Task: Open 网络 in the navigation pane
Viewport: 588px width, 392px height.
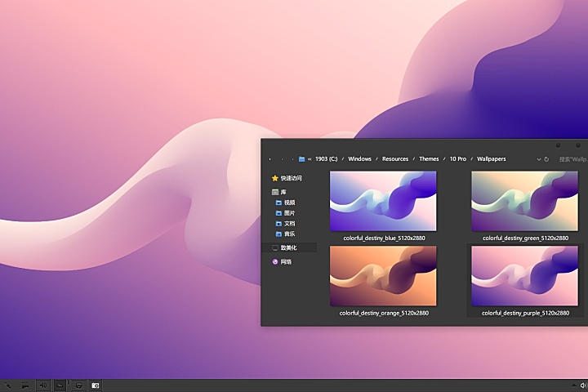Action: (286, 262)
